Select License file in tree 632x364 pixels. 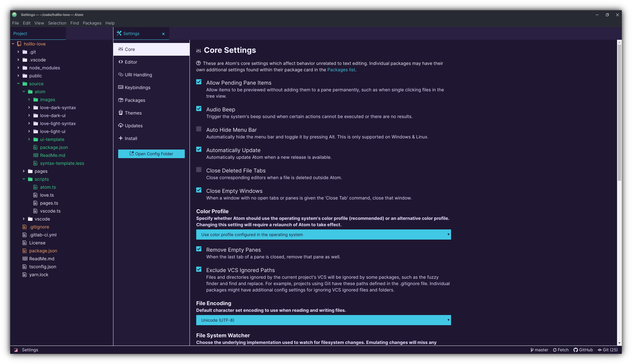pos(37,243)
